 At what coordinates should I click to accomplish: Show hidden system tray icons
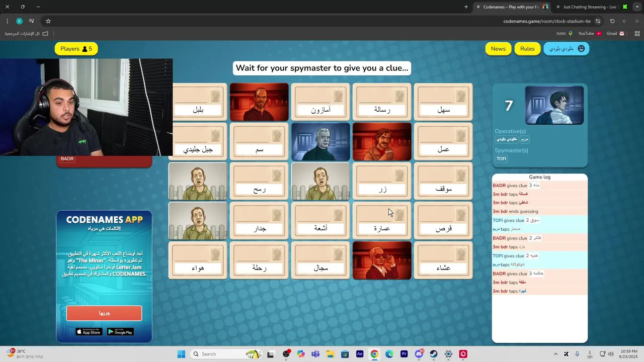(555, 354)
